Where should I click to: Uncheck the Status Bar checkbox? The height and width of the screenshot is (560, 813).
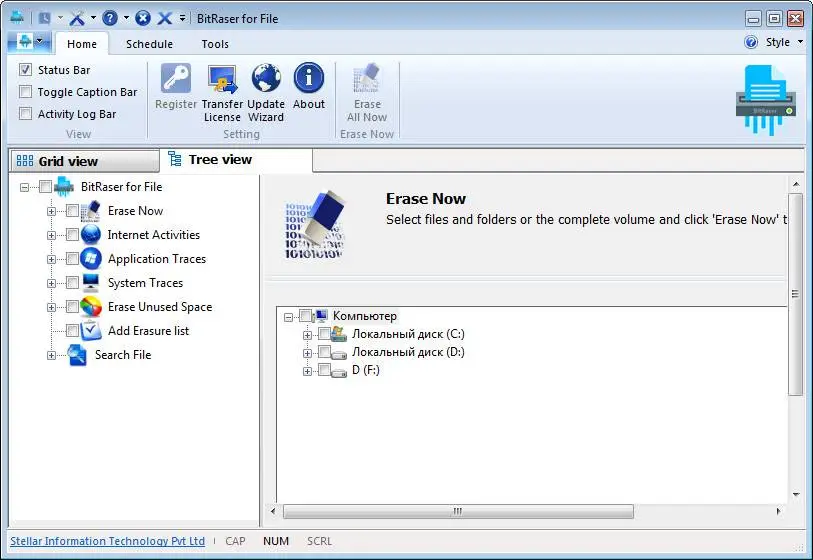[25, 69]
